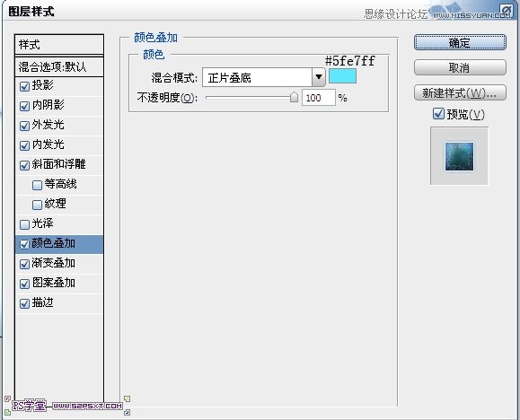The image size is (520, 420).
Task: Click the 取消 button
Action: coord(460,67)
